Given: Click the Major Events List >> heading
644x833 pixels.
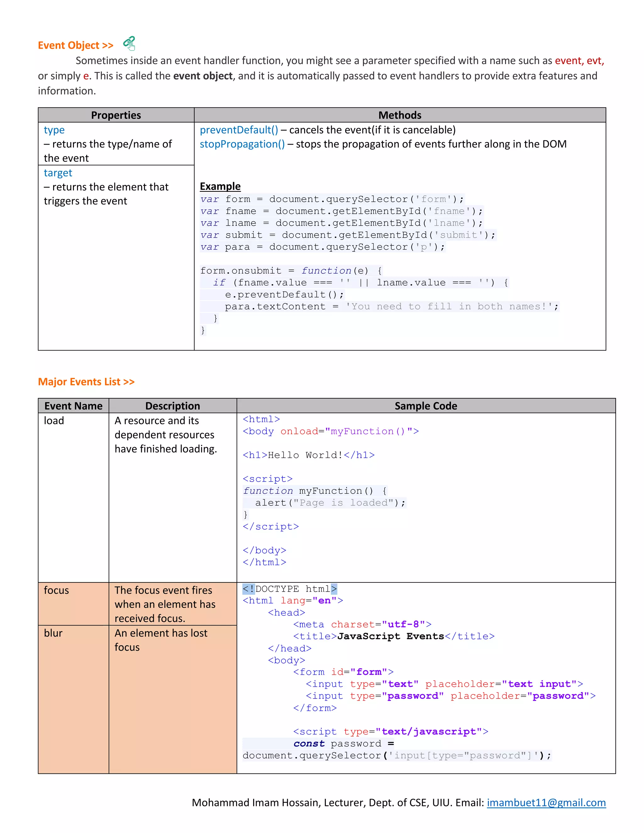Looking at the screenshot, I should click(x=86, y=382).
